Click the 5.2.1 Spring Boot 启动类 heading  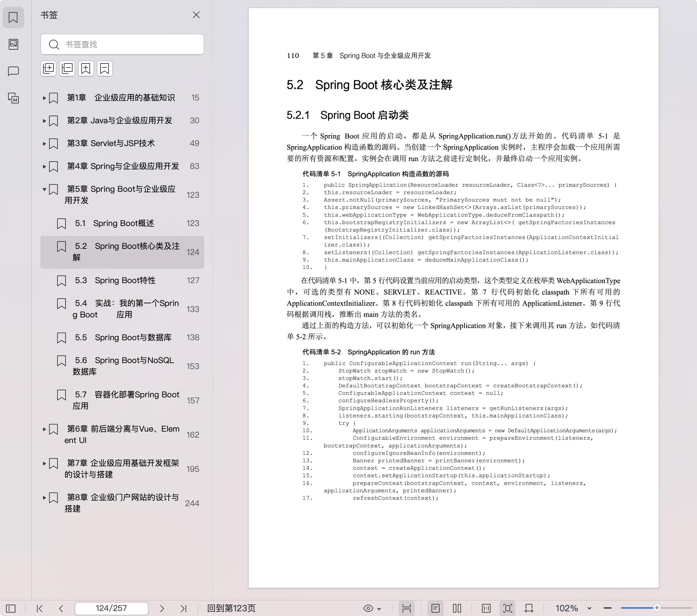[347, 115]
